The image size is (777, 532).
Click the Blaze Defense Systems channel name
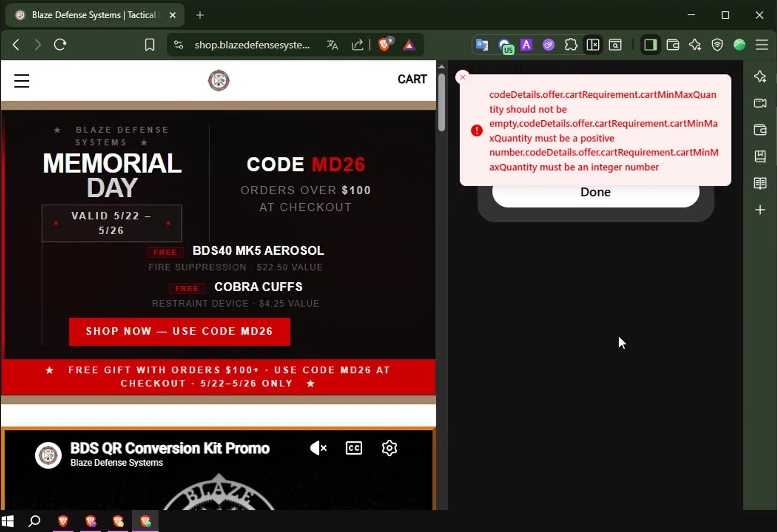click(117, 463)
